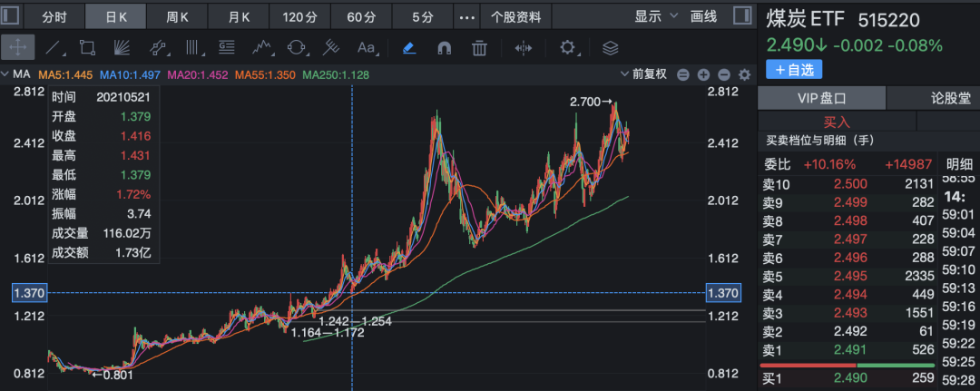The height and width of the screenshot is (391, 980).
Task: Click the 卖5 row price 2.495
Action: pyautogui.click(x=851, y=276)
